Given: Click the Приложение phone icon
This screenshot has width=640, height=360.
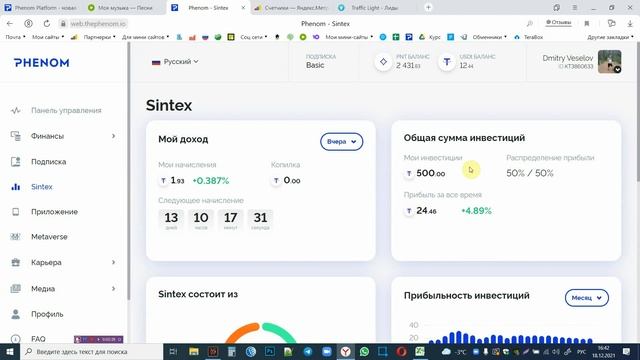Looking at the screenshot, I should [x=16, y=212].
